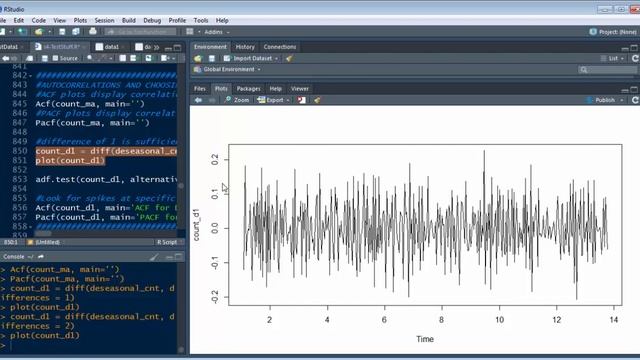Open the Code menu

point(38,20)
